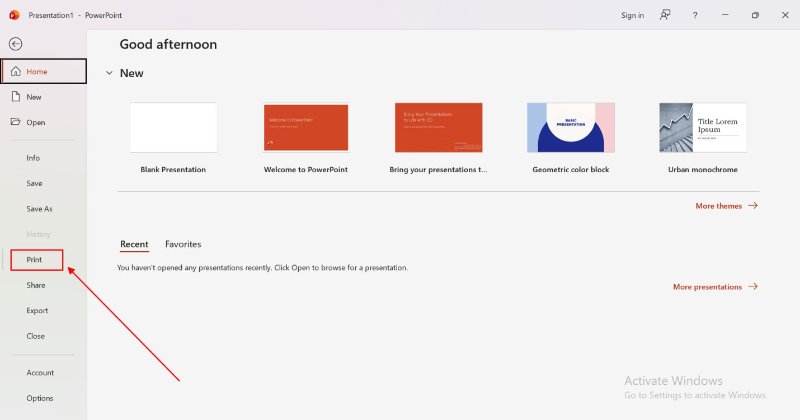This screenshot has width=800, height=420.
Task: Select the Geometric color block template
Action: point(570,128)
